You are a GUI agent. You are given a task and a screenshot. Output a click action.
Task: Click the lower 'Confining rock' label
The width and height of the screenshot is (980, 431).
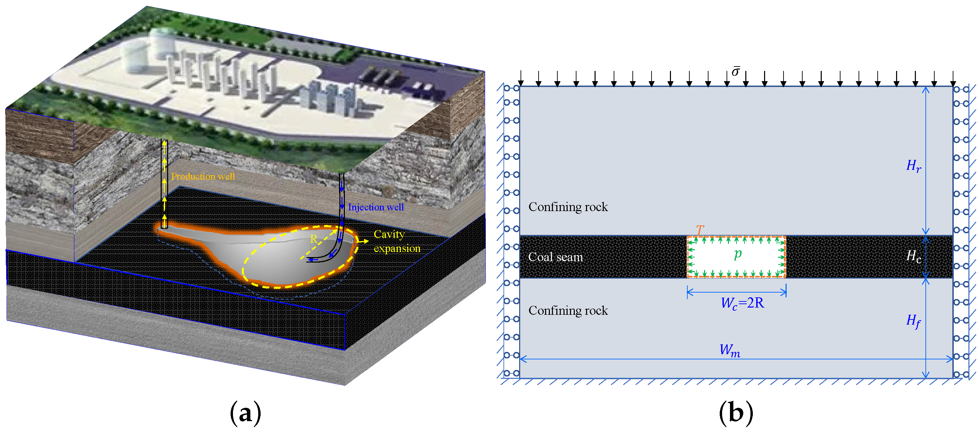coord(568,310)
